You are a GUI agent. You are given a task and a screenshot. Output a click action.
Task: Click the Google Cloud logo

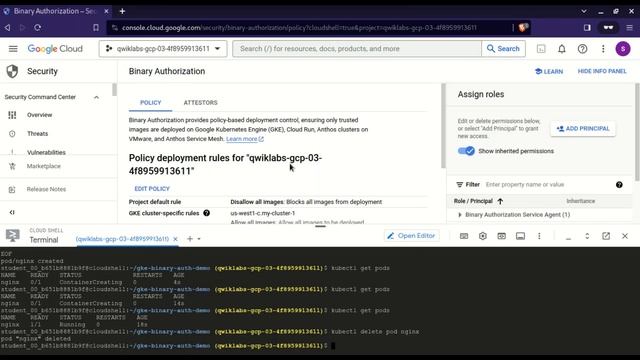(55, 49)
